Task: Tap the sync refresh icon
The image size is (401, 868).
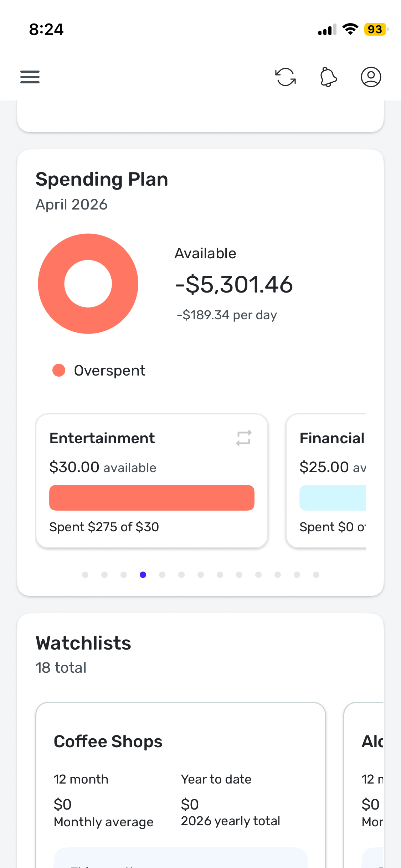Action: [x=286, y=77]
